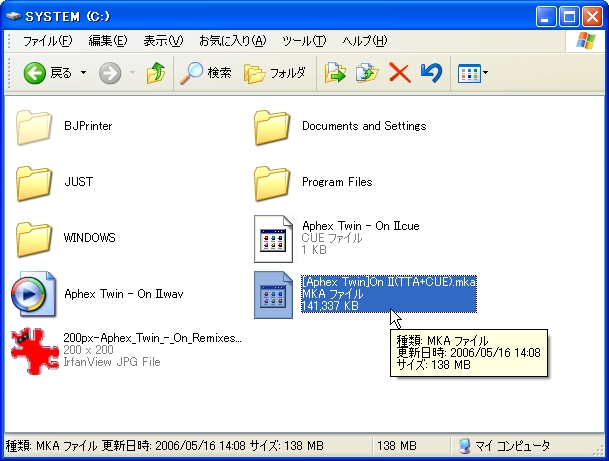The height and width of the screenshot is (461, 609).
Task: Open the Views button
Action: [469, 73]
